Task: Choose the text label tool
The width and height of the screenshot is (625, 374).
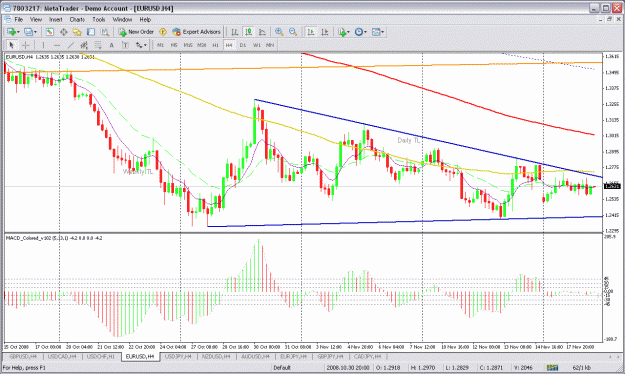Action: pyautogui.click(x=125, y=45)
